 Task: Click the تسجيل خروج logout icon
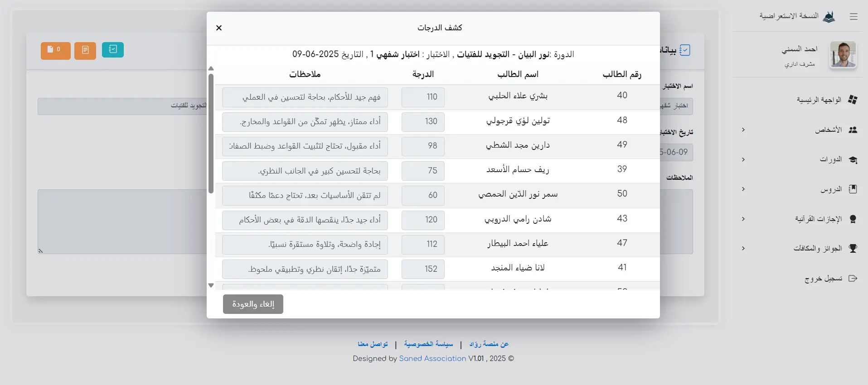coord(853,279)
